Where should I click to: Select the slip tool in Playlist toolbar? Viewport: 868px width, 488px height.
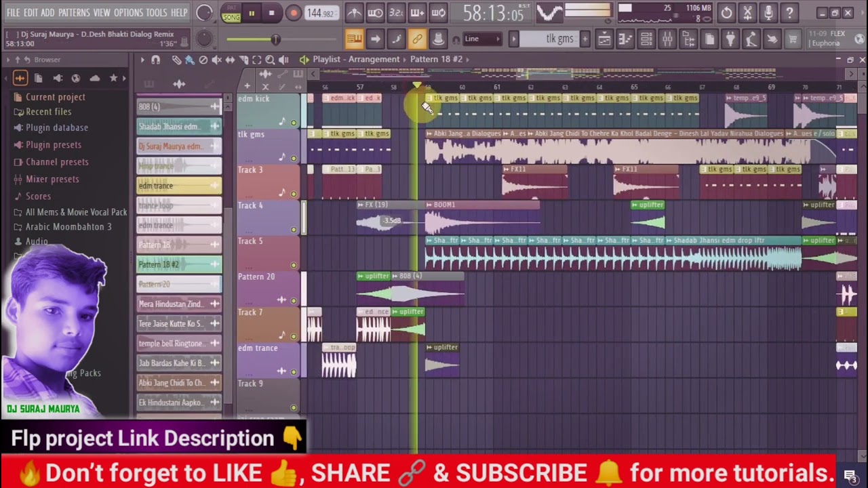coord(230,60)
